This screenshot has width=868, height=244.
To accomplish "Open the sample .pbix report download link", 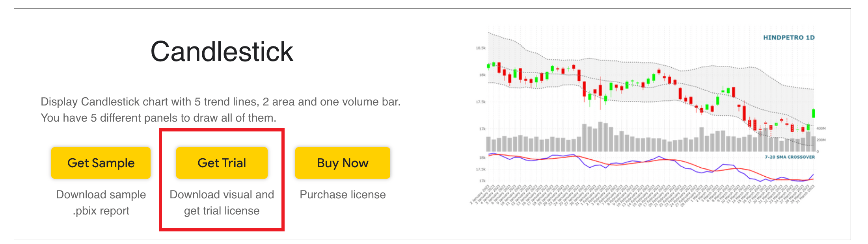I will [101, 202].
